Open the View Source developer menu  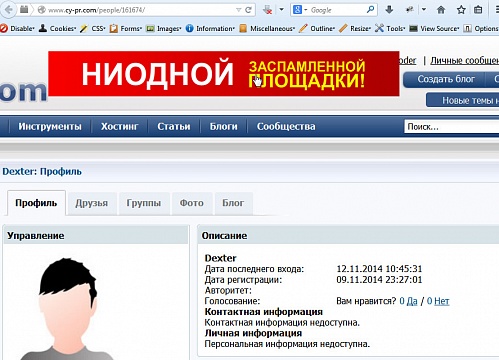tap(434, 29)
